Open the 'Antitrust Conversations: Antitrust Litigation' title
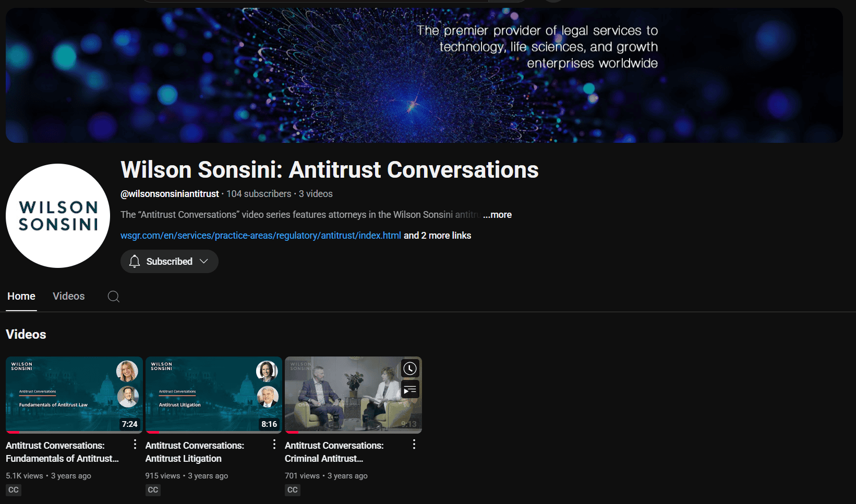 pos(195,452)
